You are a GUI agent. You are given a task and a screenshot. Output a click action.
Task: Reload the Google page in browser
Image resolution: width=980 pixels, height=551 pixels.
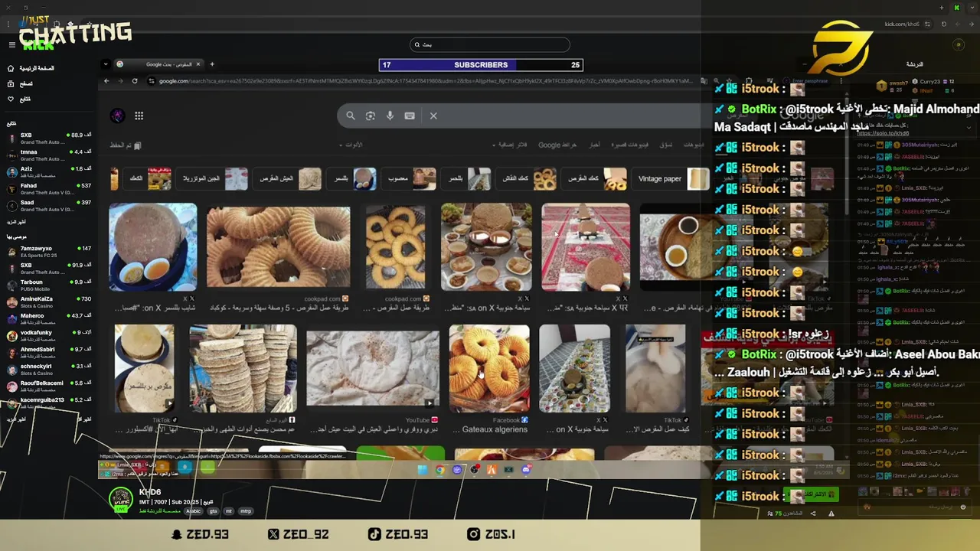click(135, 80)
